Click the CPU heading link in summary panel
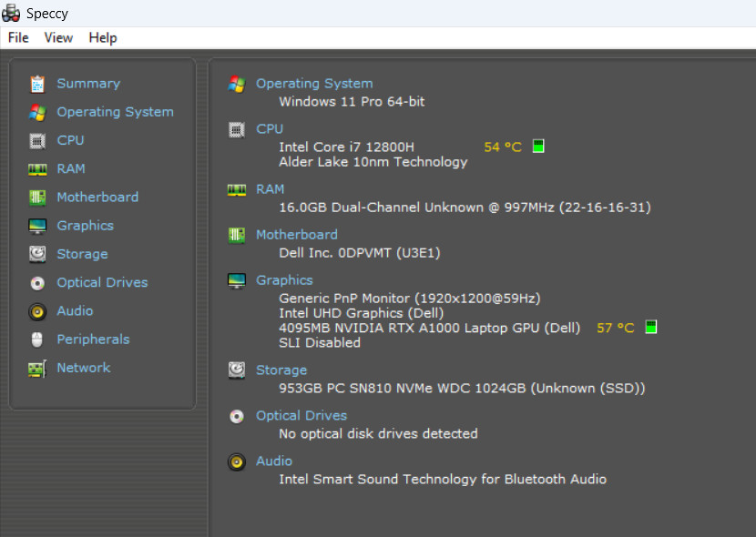Screen dimensions: 756x537 pyautogui.click(x=270, y=128)
